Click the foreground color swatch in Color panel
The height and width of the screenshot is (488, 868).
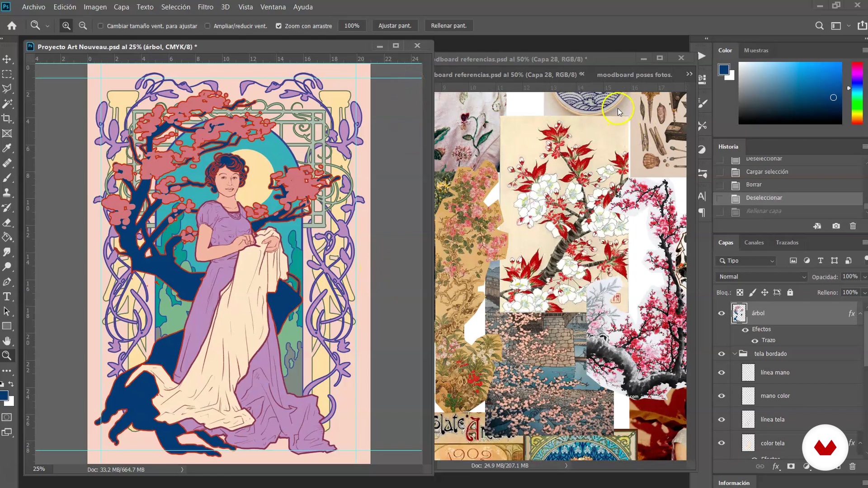coord(723,70)
